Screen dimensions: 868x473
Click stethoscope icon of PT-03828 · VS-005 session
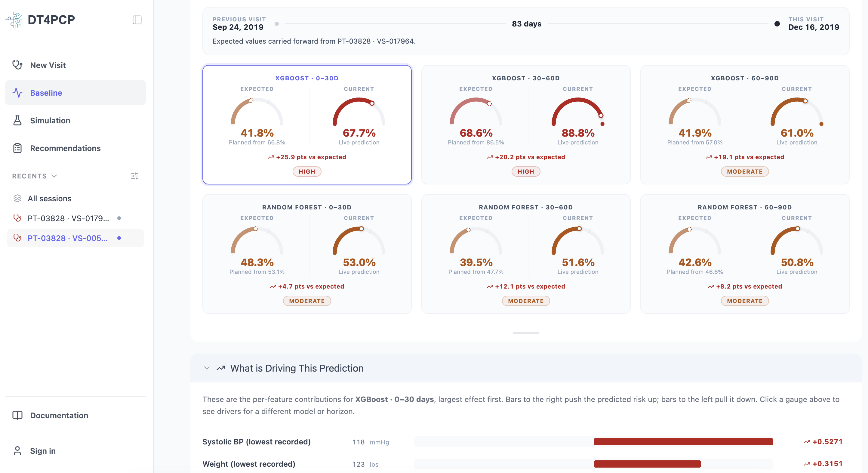(x=17, y=238)
